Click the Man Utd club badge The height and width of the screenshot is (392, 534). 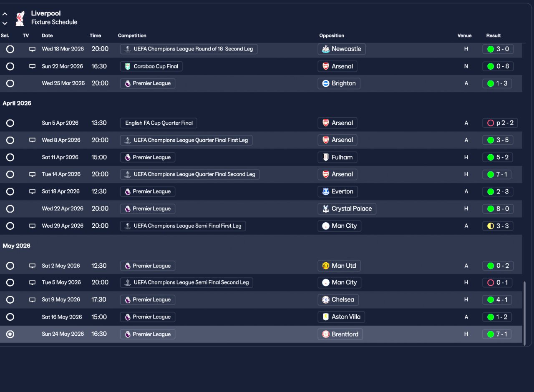click(x=326, y=266)
